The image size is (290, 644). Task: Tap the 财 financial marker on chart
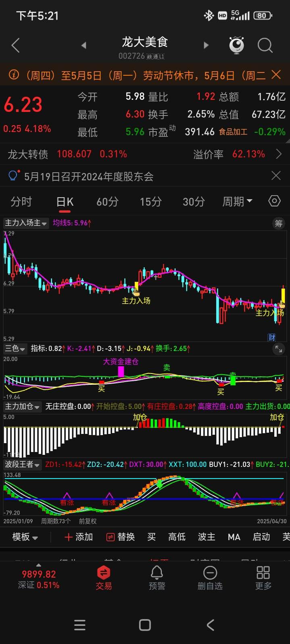pyautogui.click(x=272, y=337)
